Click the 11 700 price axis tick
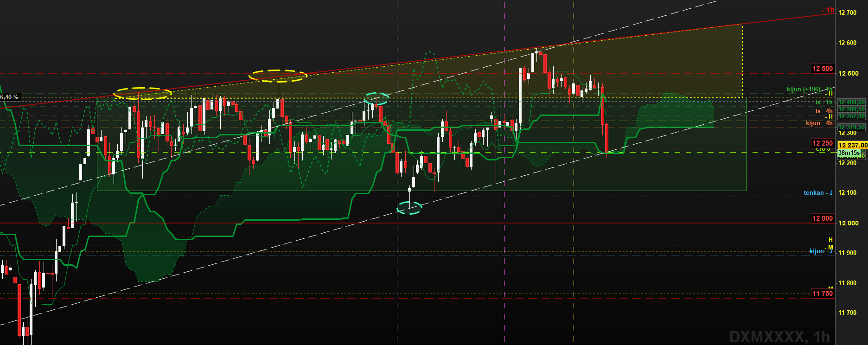 pyautogui.click(x=847, y=313)
